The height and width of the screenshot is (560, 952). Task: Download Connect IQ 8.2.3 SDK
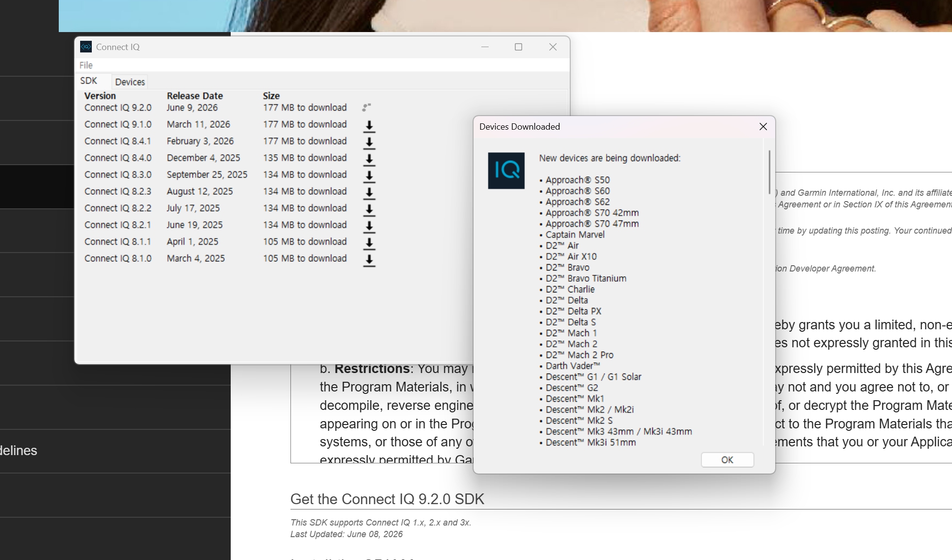point(369,193)
